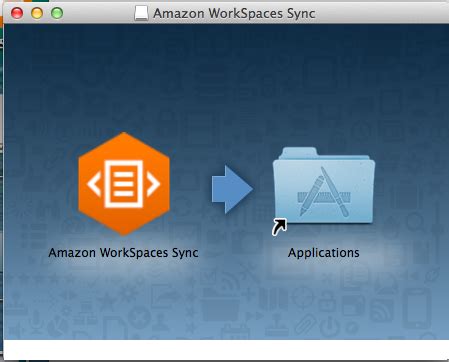Image resolution: width=449 pixels, height=362 pixels.
Task: Close the installer window with red button
Action: coord(17,13)
